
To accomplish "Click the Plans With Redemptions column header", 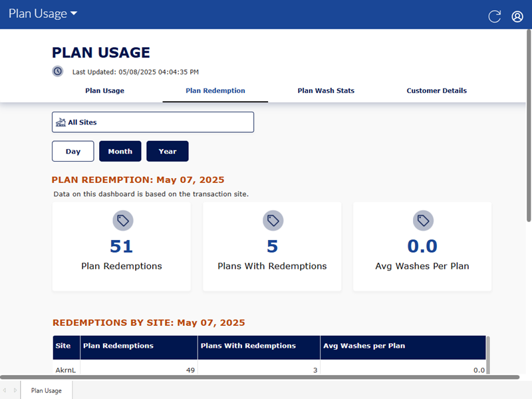I will [x=259, y=347].
